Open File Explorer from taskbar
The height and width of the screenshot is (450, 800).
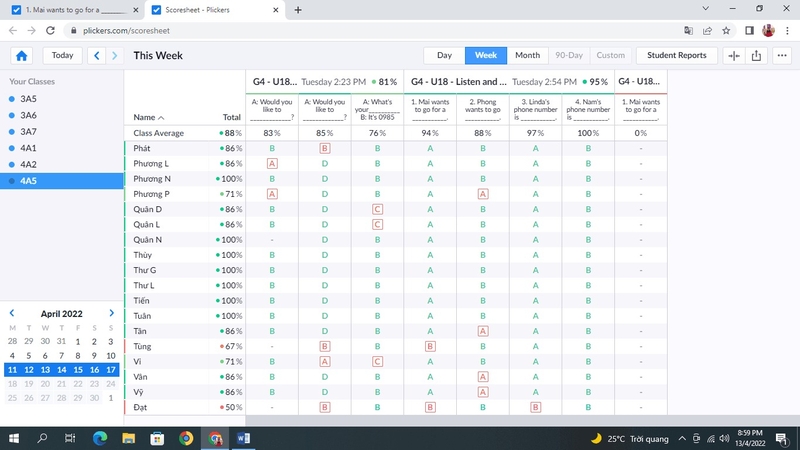coord(129,438)
